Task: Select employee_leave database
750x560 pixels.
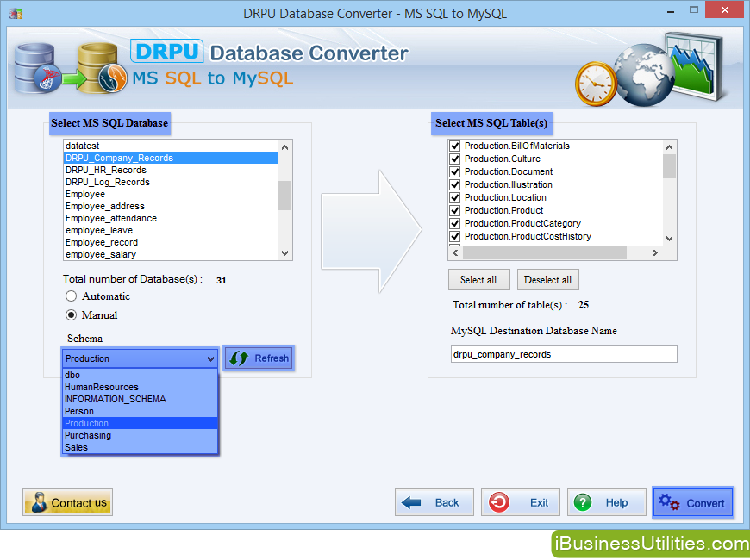Action: click(171, 231)
